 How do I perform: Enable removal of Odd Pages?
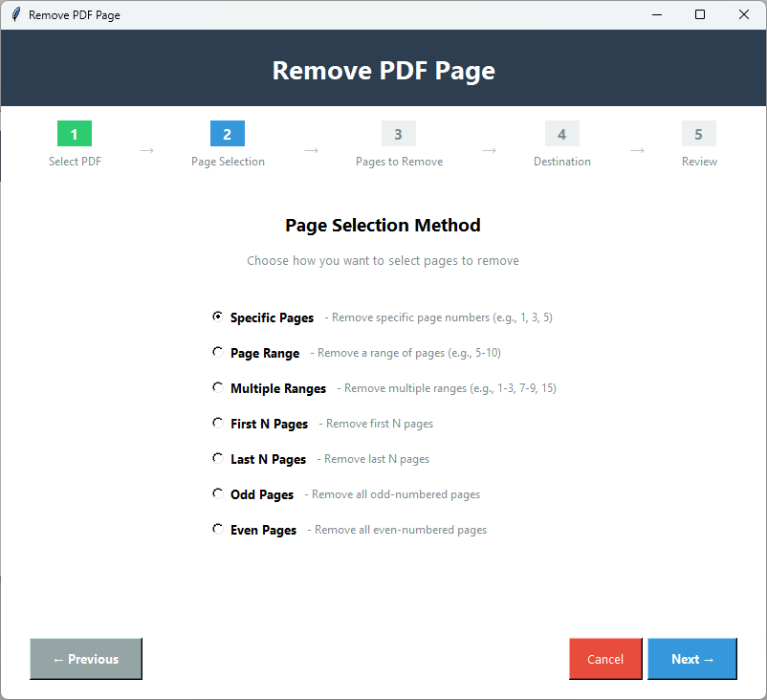[218, 493]
